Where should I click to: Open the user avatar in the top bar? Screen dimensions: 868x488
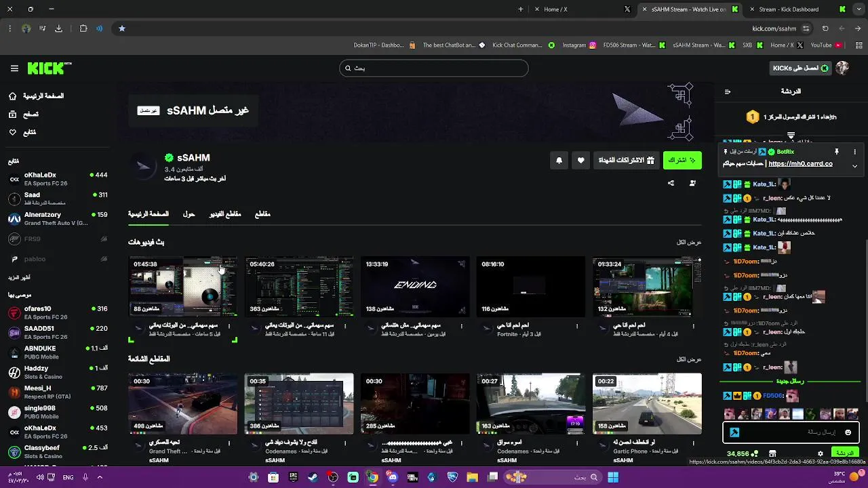(842, 68)
